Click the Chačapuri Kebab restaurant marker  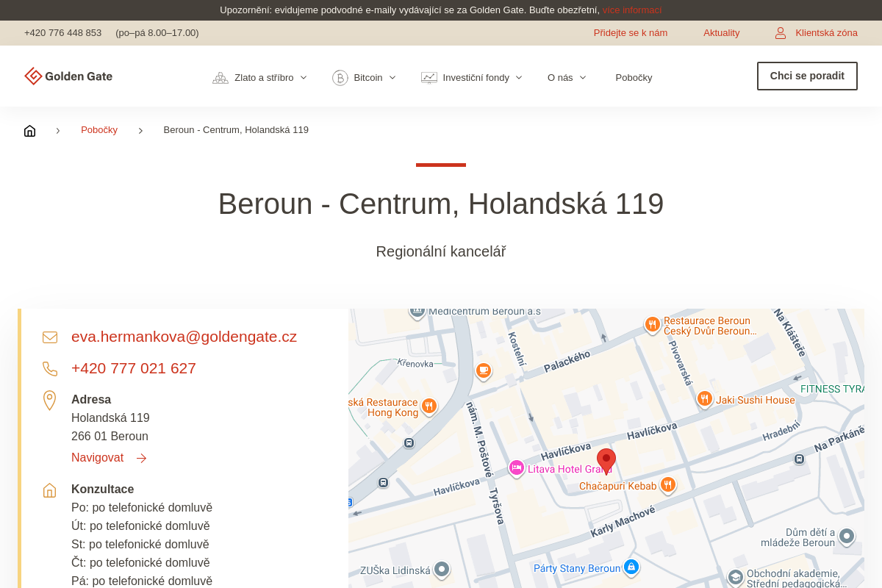pyautogui.click(x=667, y=484)
